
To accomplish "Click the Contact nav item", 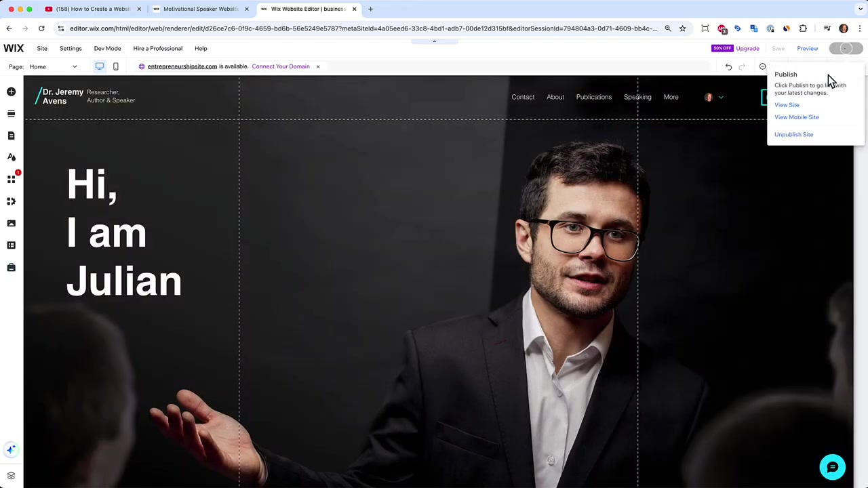I will [523, 97].
